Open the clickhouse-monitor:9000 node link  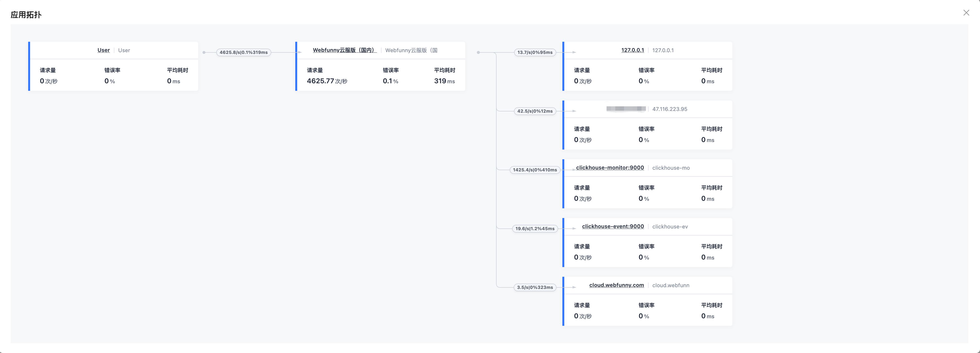tap(610, 168)
